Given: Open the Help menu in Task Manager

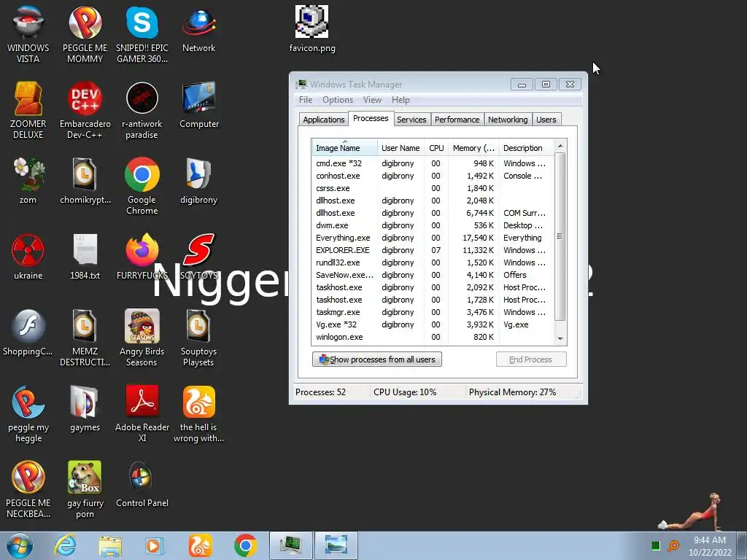Looking at the screenshot, I should coord(400,99).
